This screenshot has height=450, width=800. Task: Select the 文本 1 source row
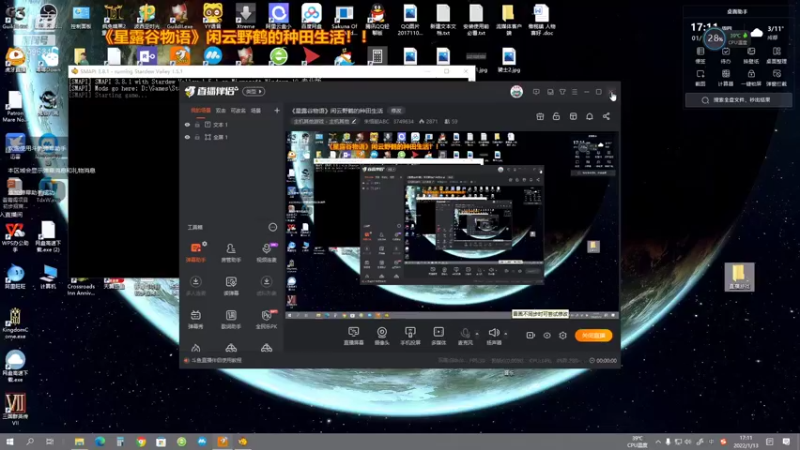point(231,124)
